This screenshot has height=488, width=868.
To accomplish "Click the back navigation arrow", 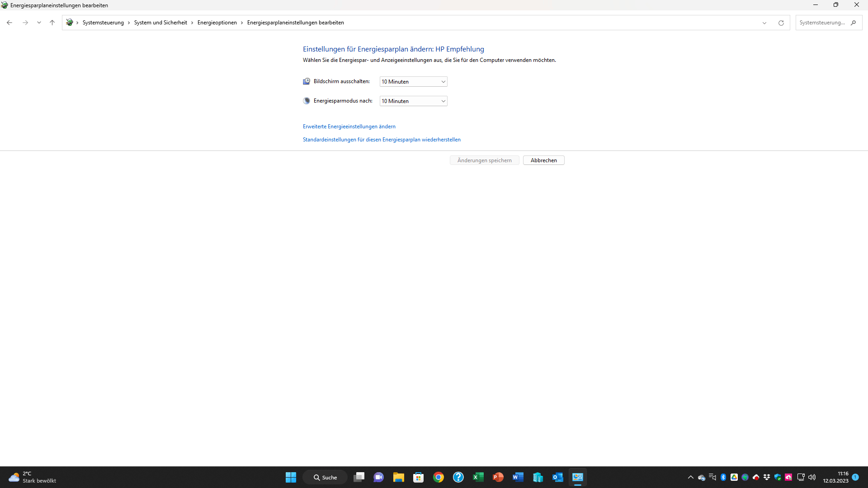I will [x=9, y=23].
